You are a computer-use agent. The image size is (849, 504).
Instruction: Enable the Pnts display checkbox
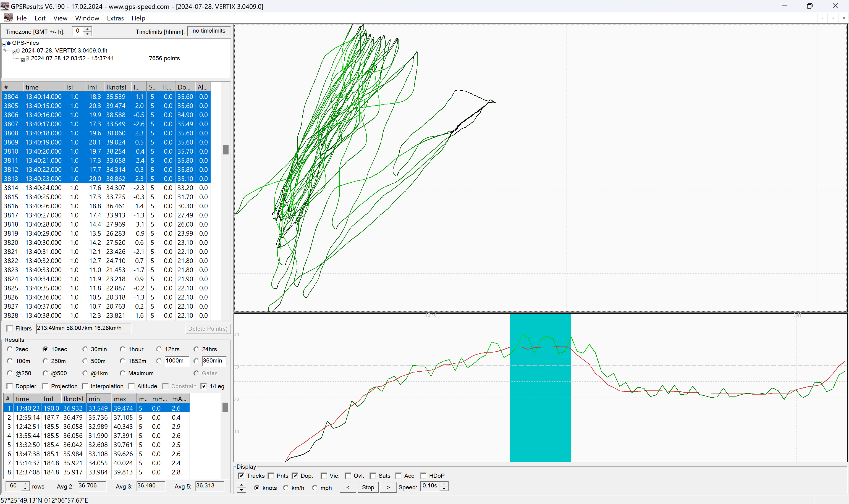[x=271, y=476]
